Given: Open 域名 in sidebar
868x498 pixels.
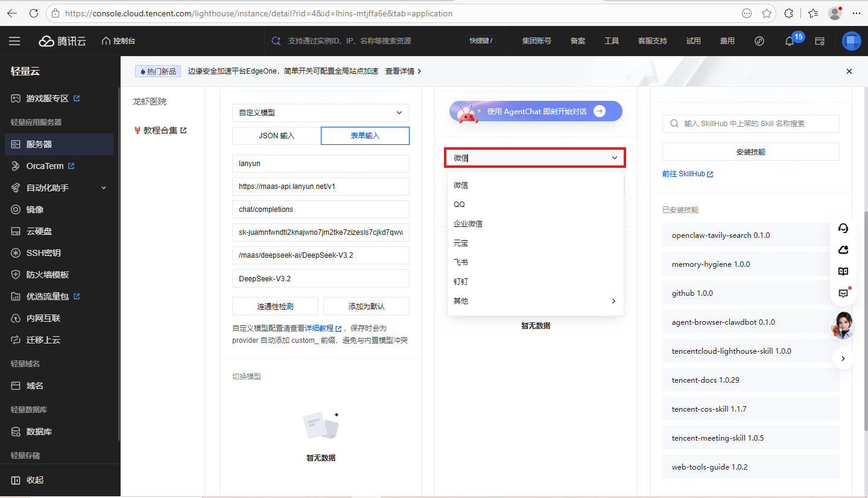Looking at the screenshot, I should [x=59, y=386].
